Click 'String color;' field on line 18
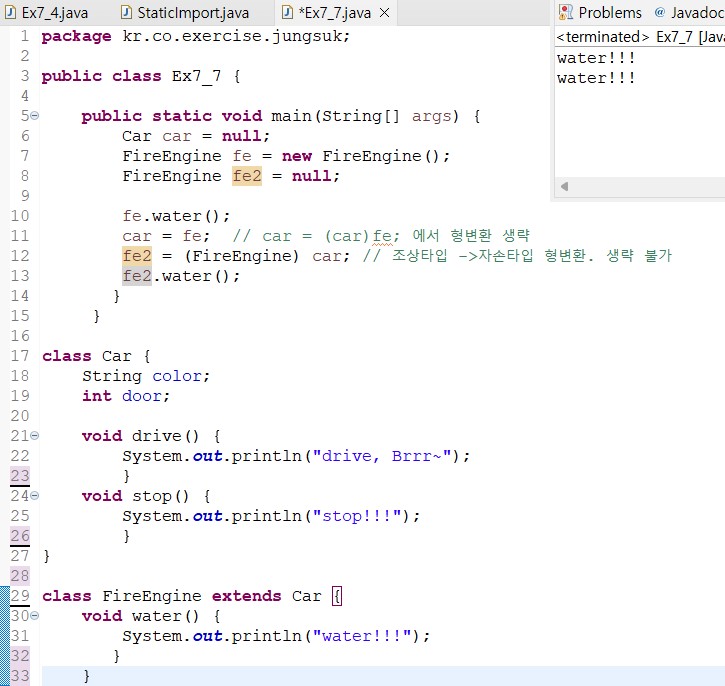 146,376
